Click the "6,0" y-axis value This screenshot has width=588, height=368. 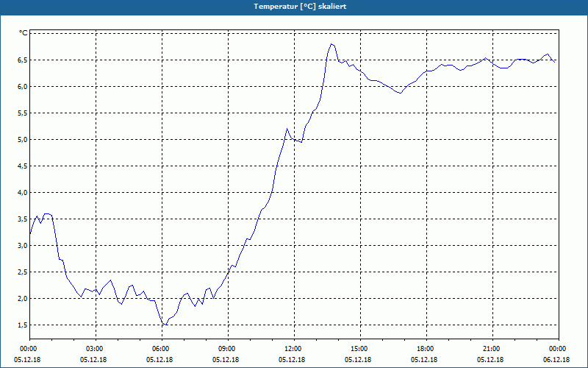tap(22, 87)
